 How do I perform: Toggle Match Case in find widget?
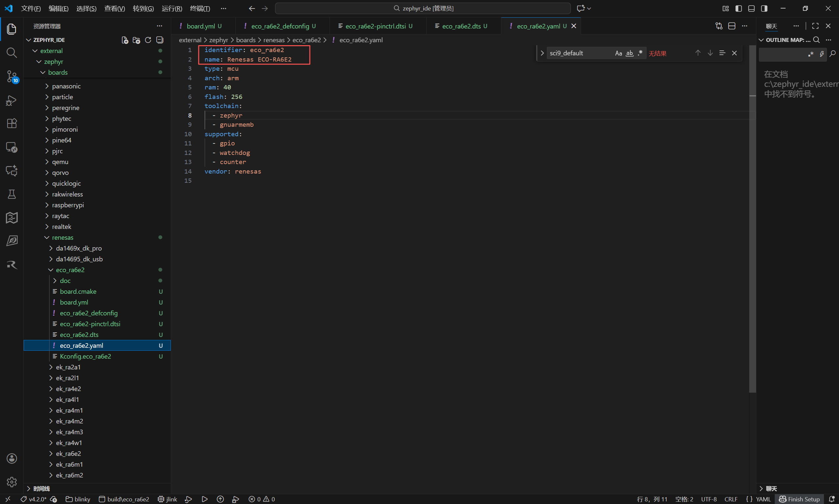click(x=618, y=53)
